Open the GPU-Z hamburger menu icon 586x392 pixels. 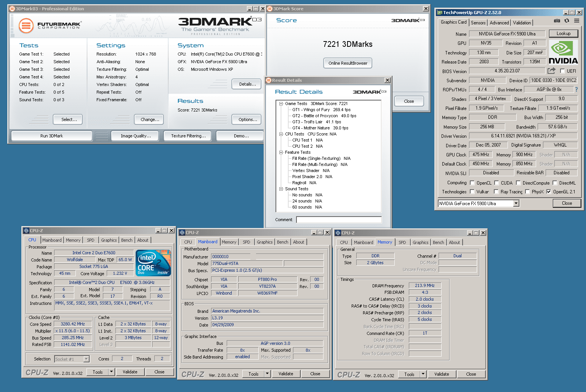pos(576,21)
